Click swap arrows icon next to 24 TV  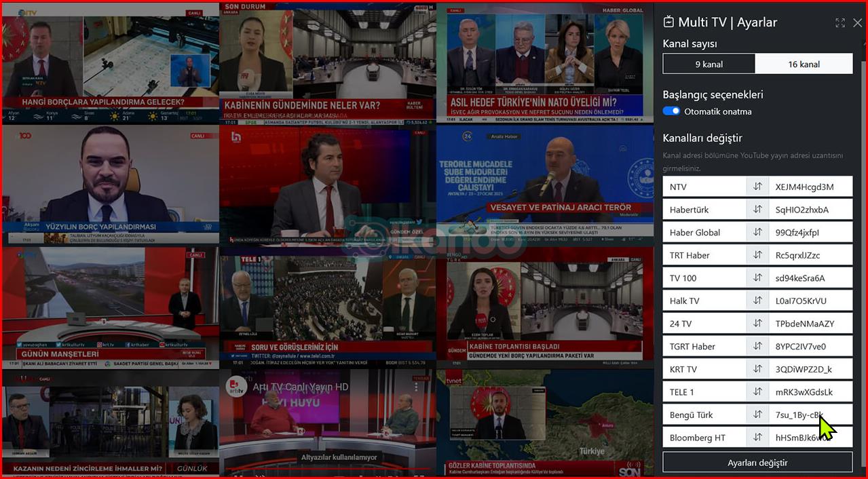click(x=757, y=324)
